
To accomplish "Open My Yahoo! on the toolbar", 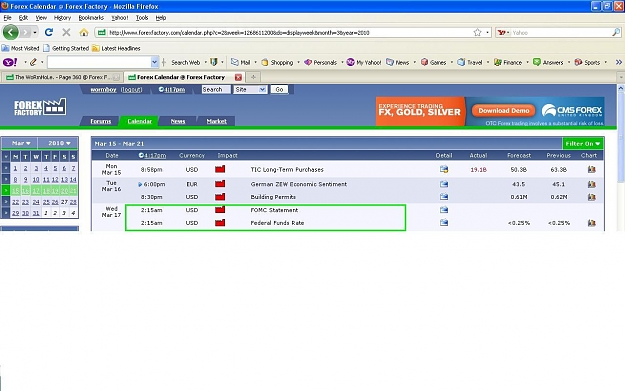I will click(364, 62).
